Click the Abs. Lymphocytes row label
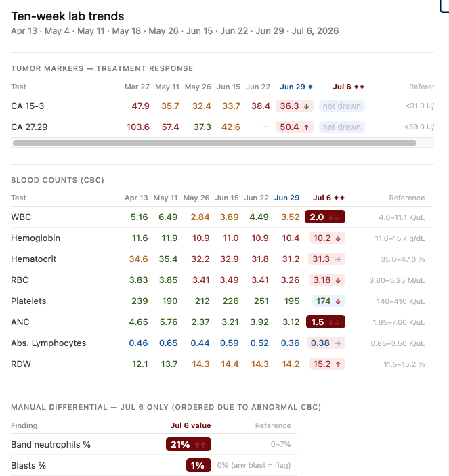The height and width of the screenshot is (476, 449). point(49,343)
